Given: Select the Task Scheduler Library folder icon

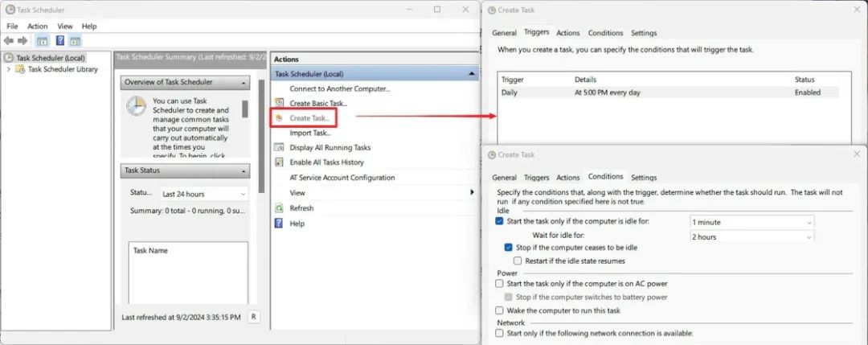Looking at the screenshot, I should pyautogui.click(x=20, y=69).
